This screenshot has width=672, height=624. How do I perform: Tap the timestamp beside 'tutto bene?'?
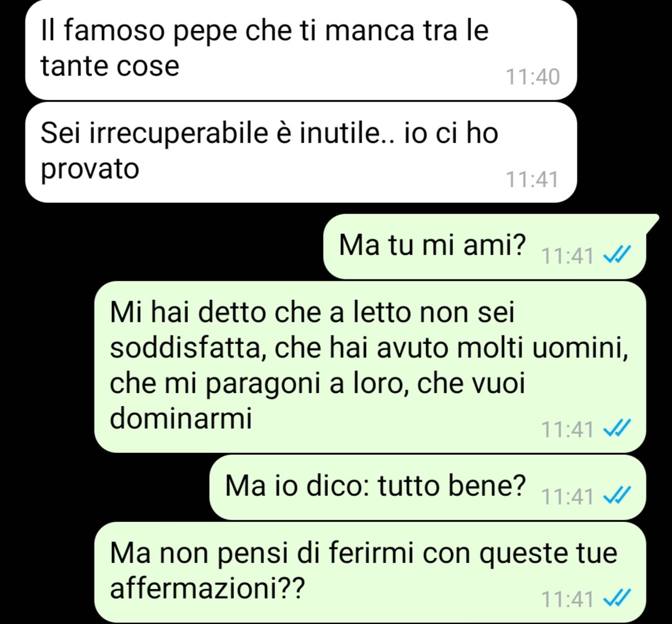(x=567, y=496)
